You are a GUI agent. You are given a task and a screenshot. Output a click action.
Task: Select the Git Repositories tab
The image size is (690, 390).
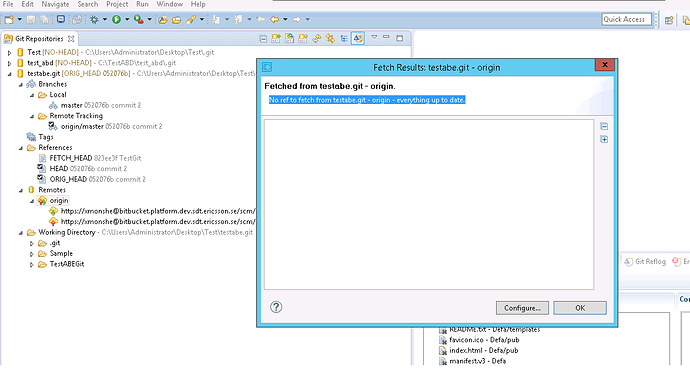coord(39,39)
